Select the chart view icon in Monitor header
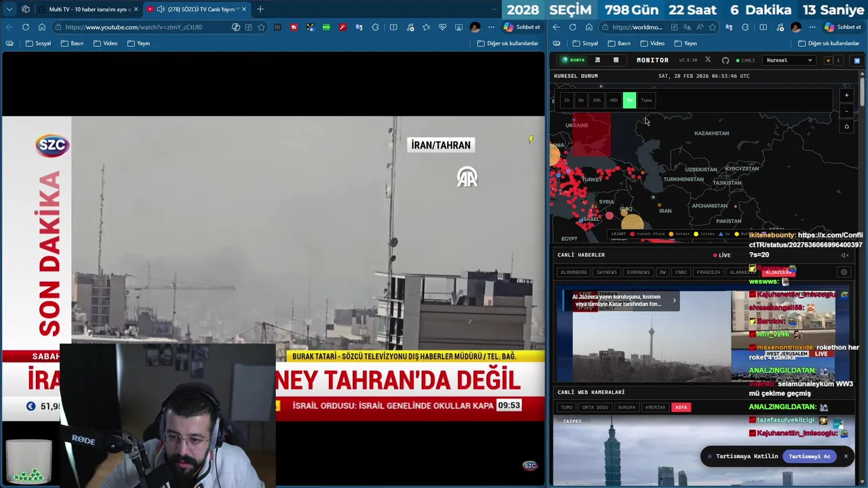The height and width of the screenshot is (488, 868). [x=616, y=60]
